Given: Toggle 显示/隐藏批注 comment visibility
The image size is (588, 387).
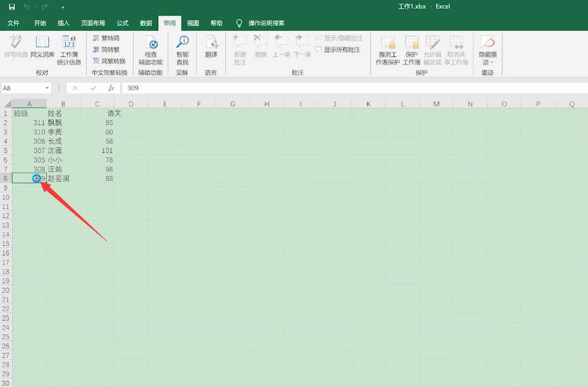Looking at the screenshot, I should click(x=339, y=38).
